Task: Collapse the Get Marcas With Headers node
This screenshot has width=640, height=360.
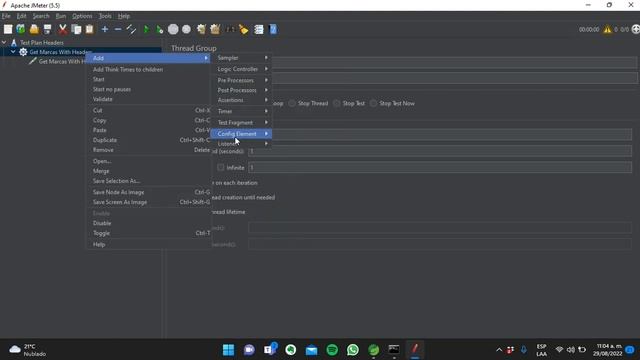Action: click(13, 52)
